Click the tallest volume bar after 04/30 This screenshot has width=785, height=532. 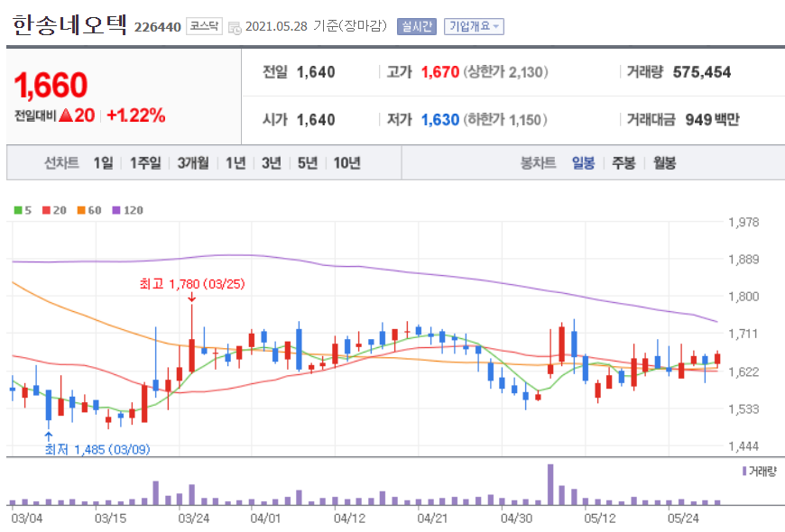[x=550, y=484]
